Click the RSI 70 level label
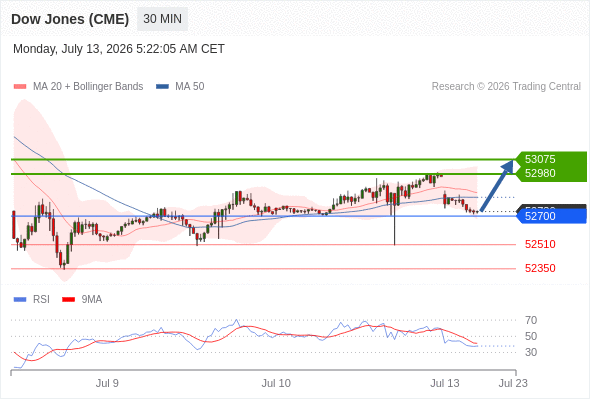The height and width of the screenshot is (400, 590). [531, 320]
